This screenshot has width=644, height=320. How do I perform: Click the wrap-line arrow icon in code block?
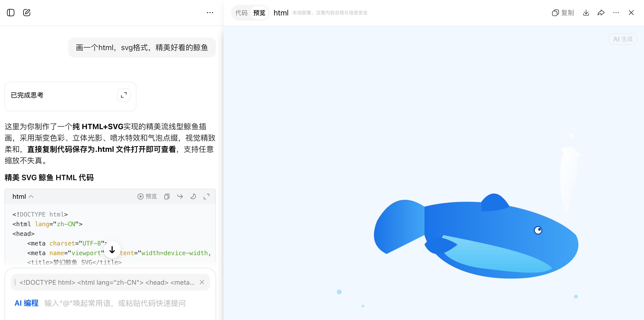tap(180, 196)
